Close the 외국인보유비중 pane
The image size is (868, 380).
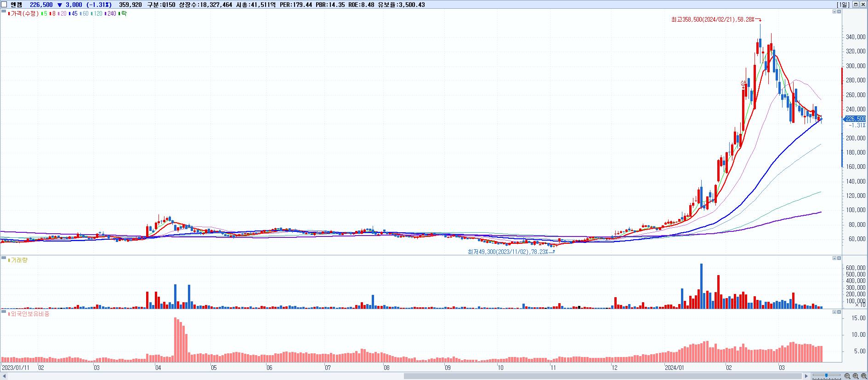point(839,312)
